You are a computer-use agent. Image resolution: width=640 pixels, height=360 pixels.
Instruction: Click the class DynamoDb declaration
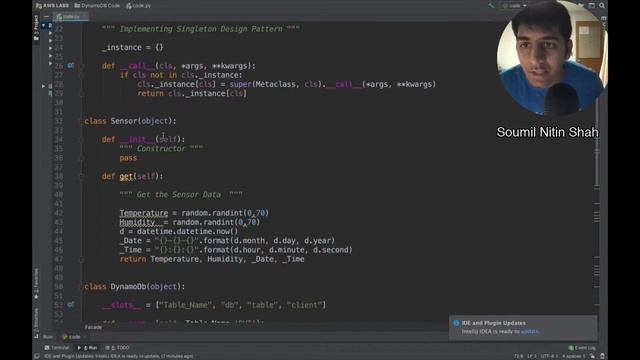point(135,287)
